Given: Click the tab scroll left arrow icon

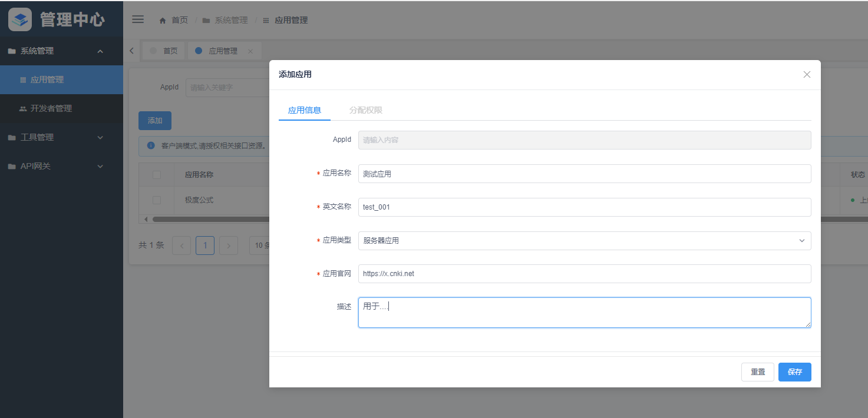Looking at the screenshot, I should [x=131, y=51].
